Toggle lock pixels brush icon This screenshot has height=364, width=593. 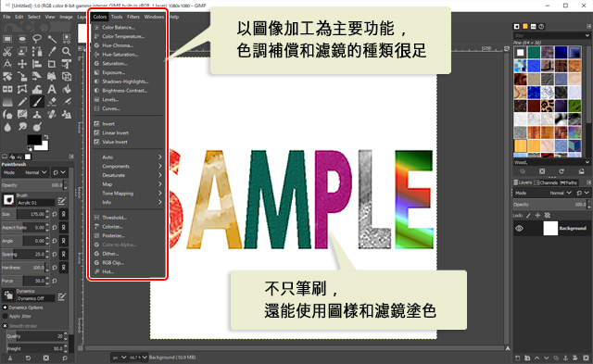[x=528, y=215]
